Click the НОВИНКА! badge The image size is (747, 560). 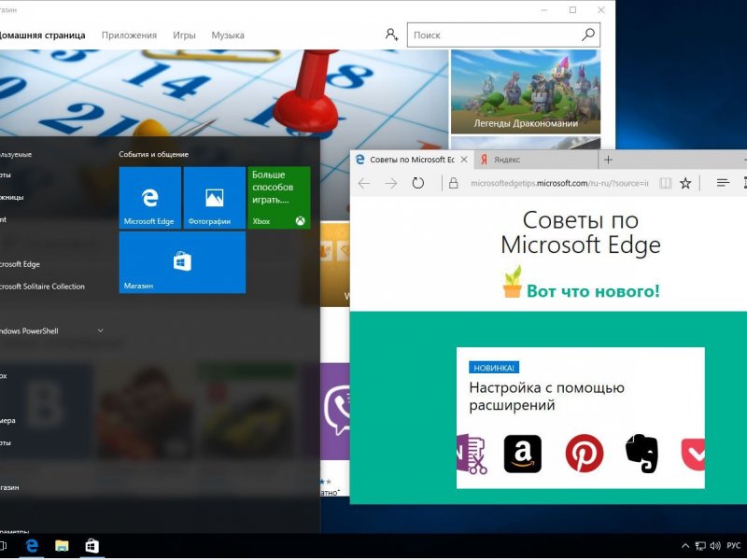pyautogui.click(x=494, y=368)
